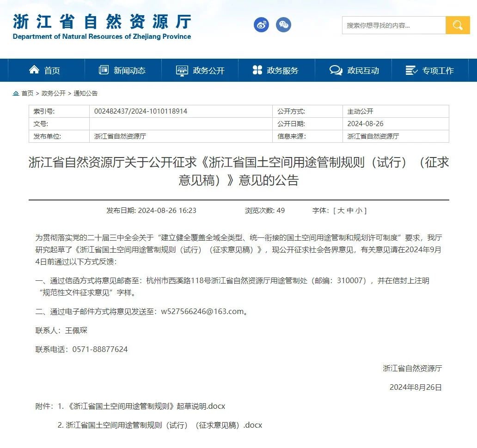Screen dimensions: 477x448
Task: Go to 政务公开 via breadcrumb link
Action: click(x=54, y=93)
